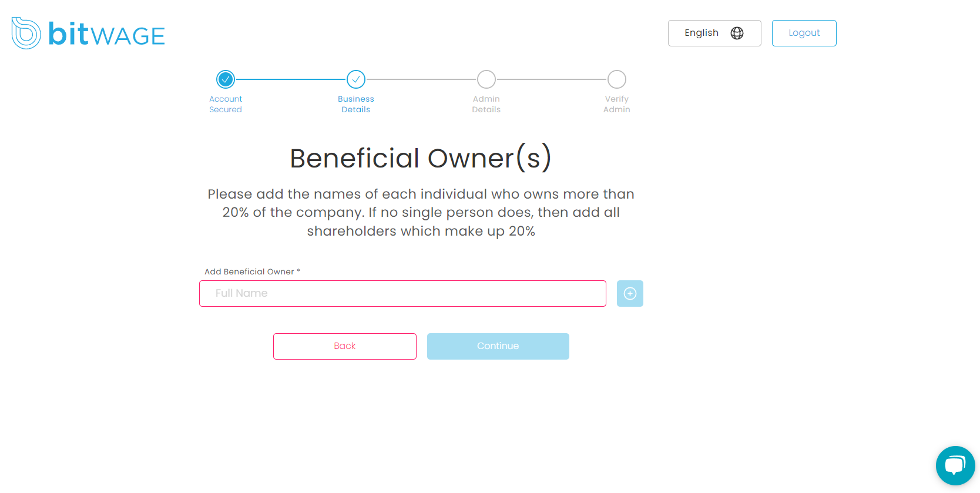The height and width of the screenshot is (493, 980).
Task: Click the Admin Details step label
Action: click(486, 104)
